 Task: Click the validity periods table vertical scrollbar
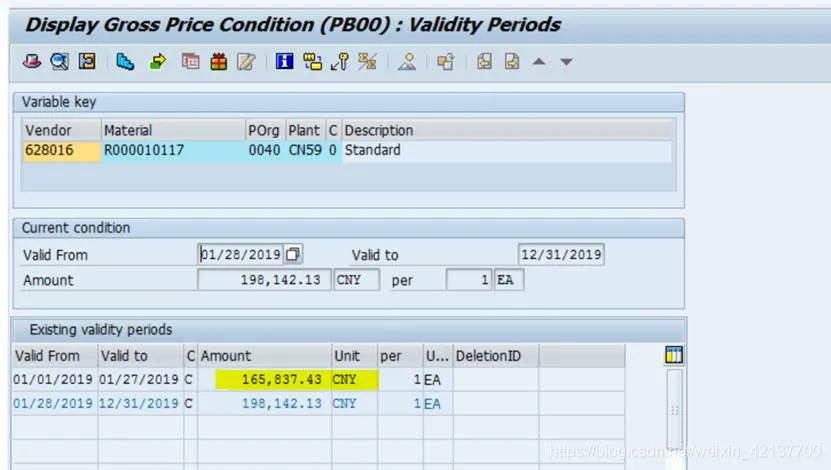(675, 409)
